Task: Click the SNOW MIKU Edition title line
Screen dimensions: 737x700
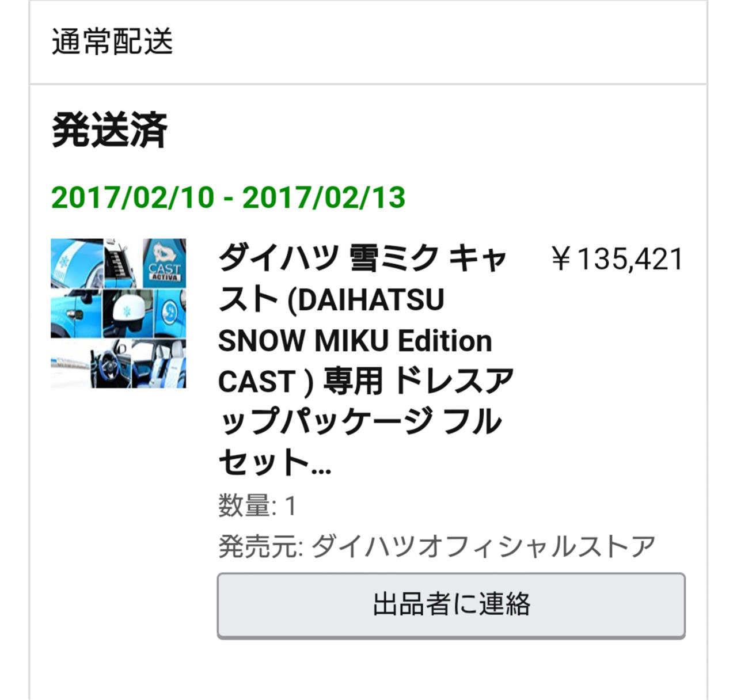Action: coord(355,340)
